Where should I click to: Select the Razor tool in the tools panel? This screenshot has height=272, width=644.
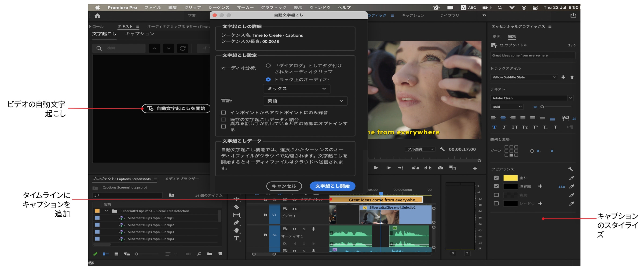coord(236,207)
